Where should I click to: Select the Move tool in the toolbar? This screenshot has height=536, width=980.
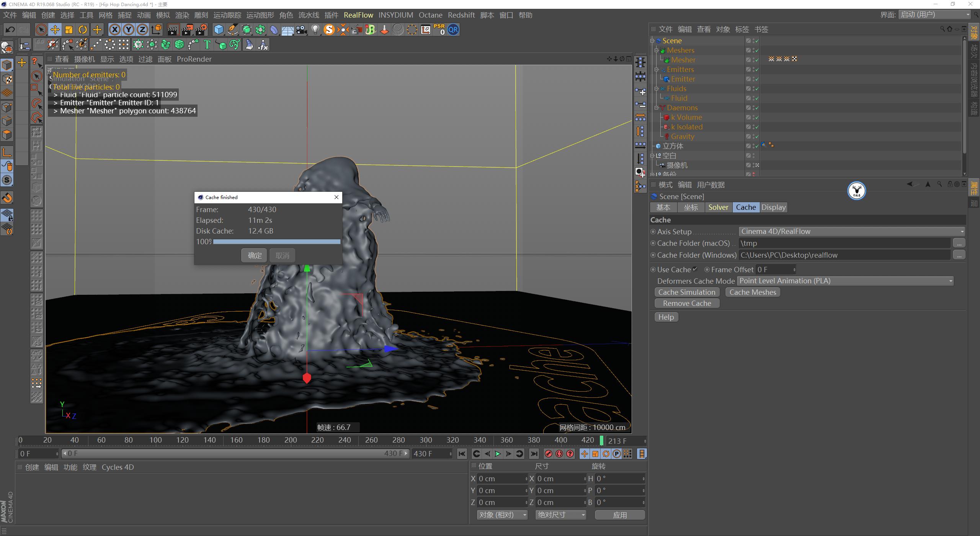[55, 29]
